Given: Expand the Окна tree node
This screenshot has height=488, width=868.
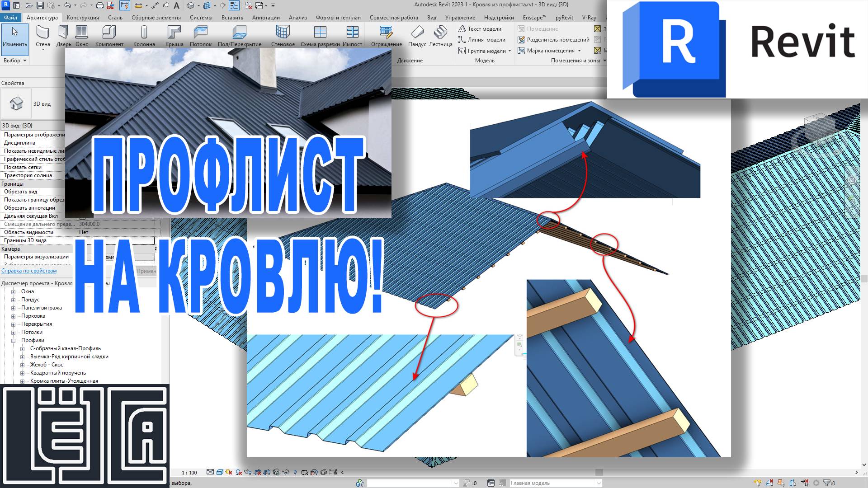Looking at the screenshot, I should [x=13, y=291].
